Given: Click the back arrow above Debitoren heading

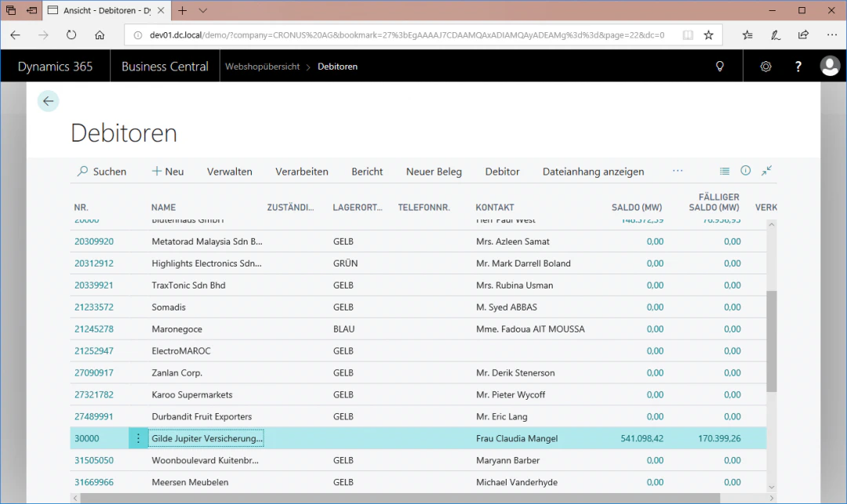Looking at the screenshot, I should [48, 101].
